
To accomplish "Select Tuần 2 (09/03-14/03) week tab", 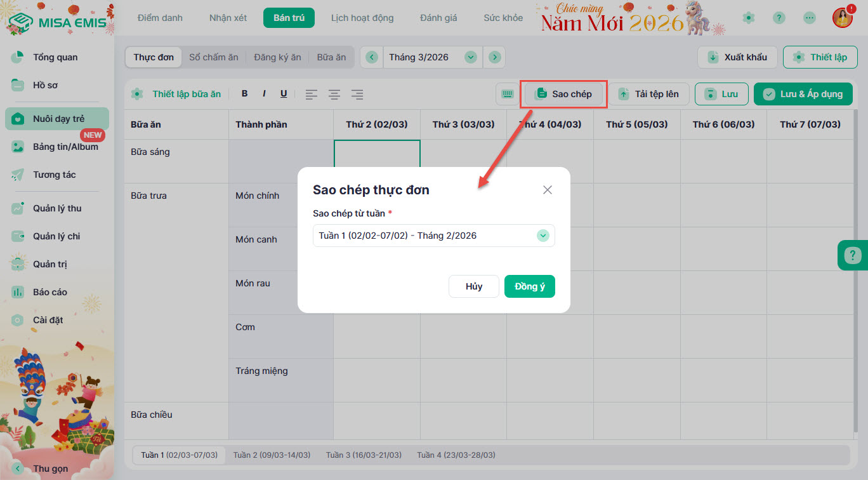I will 272,455.
